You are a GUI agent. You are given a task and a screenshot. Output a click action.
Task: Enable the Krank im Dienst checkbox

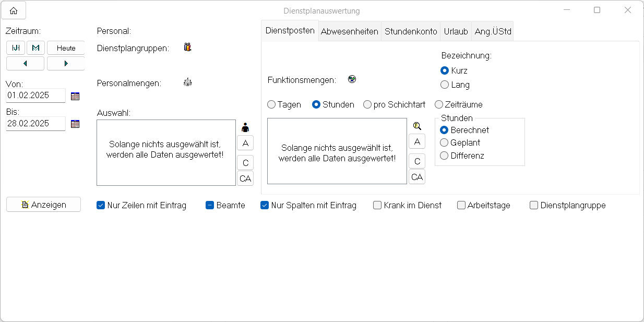[x=377, y=206]
